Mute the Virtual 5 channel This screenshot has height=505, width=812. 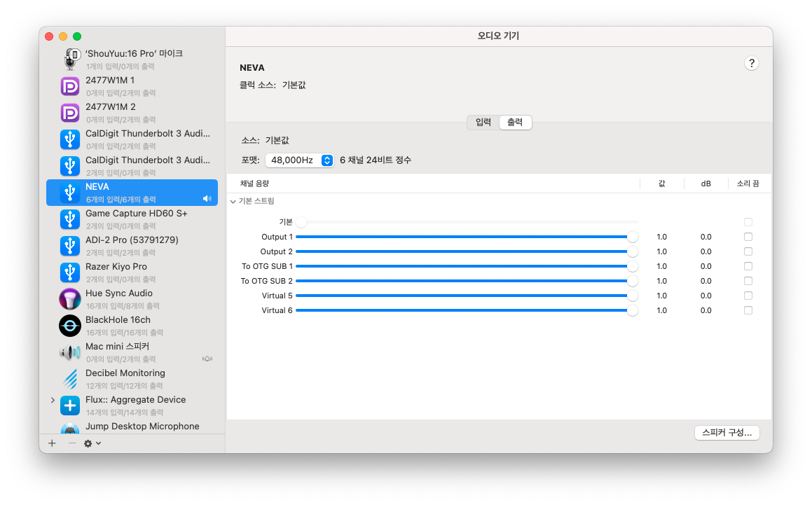click(x=748, y=296)
